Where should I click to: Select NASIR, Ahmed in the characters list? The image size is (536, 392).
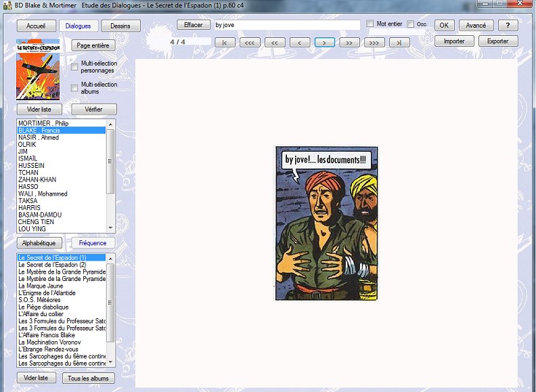click(62, 137)
